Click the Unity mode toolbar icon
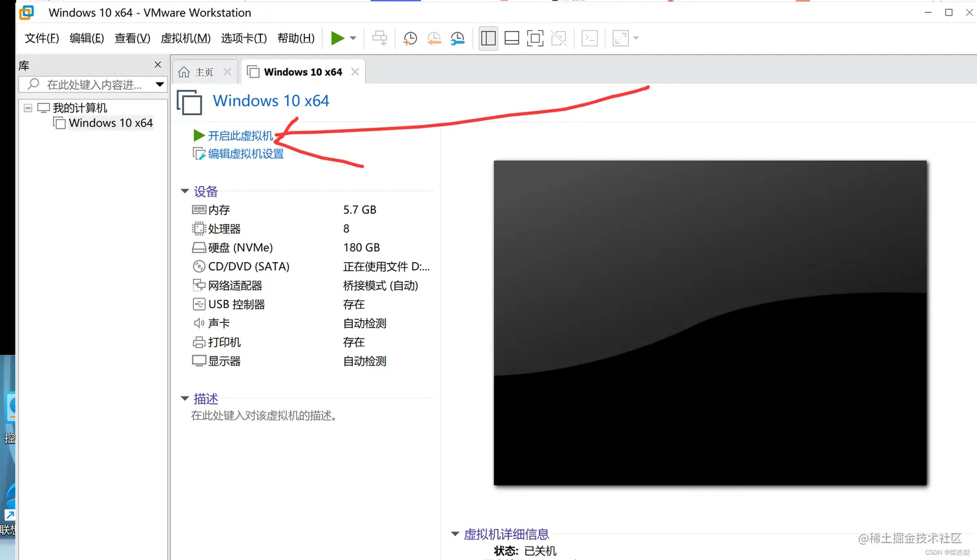The image size is (977, 560). click(x=559, y=38)
